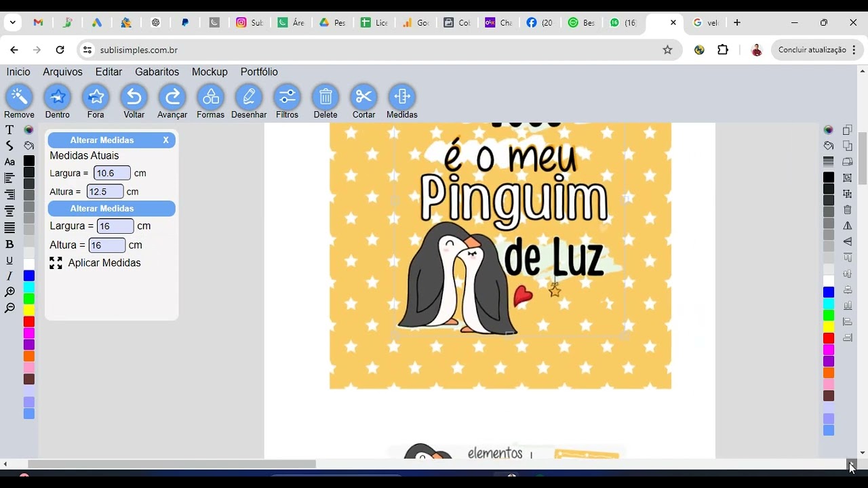Justify text in left sidebar

(x=9, y=227)
